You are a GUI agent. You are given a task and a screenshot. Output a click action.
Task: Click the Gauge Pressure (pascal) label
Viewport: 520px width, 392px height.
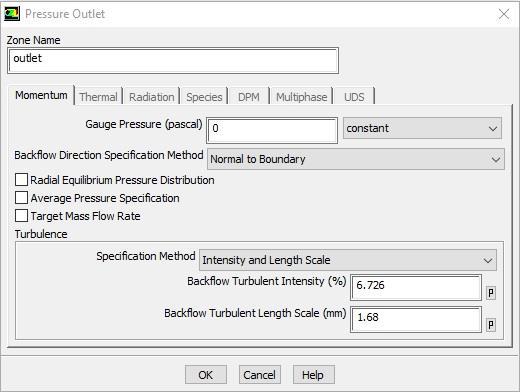144,124
